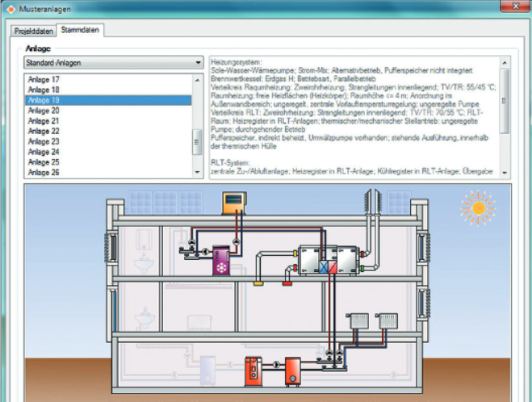Viewport: 532px width, 402px height.
Task: Click the red exhaust air inlet
Action: (x=287, y=283)
